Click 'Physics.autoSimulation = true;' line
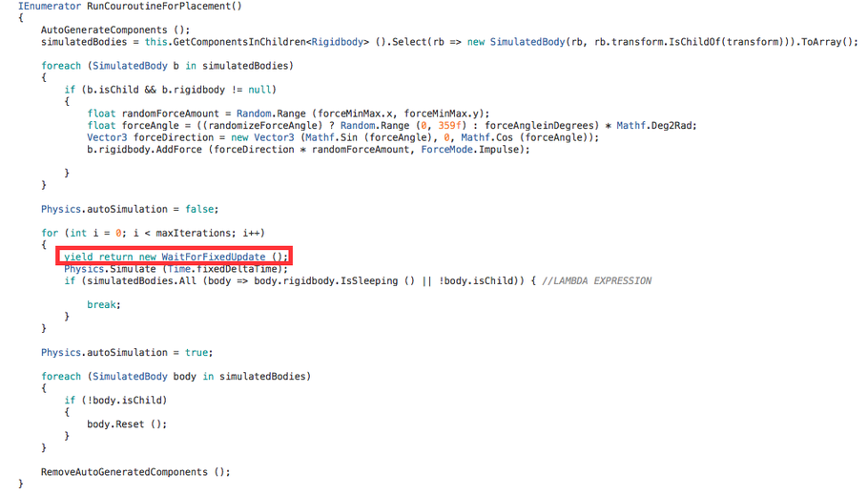The height and width of the screenshot is (495, 868). [127, 353]
